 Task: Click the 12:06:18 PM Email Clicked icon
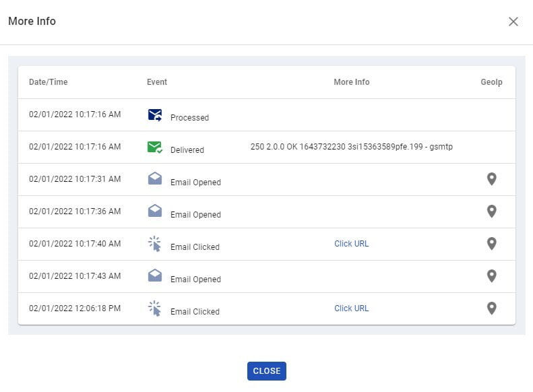(x=155, y=308)
